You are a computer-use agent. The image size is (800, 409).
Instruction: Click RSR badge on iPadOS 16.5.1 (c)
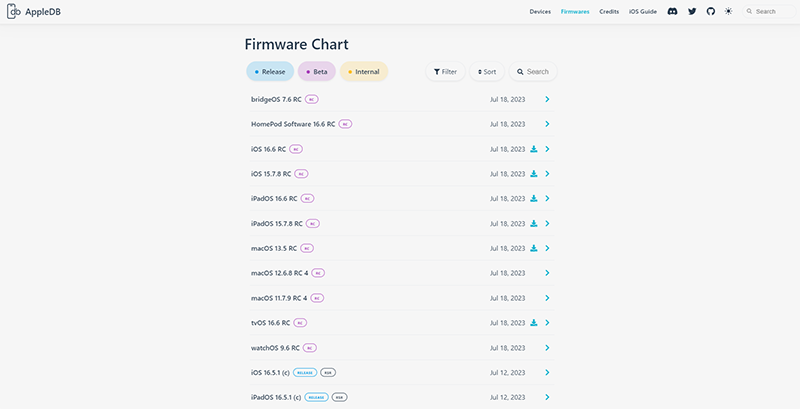click(340, 397)
